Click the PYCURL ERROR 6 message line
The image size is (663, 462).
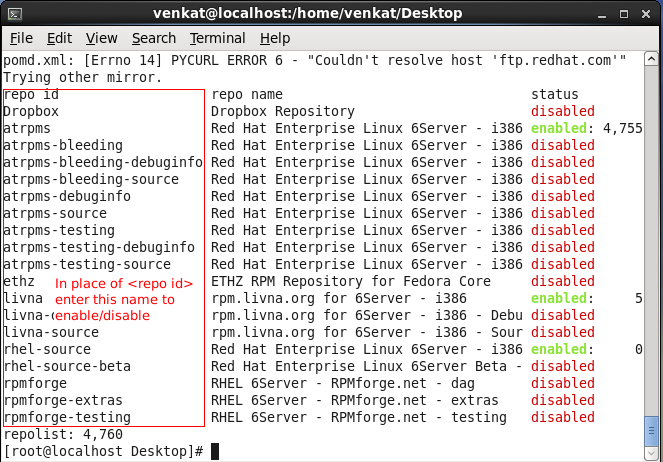click(315, 60)
